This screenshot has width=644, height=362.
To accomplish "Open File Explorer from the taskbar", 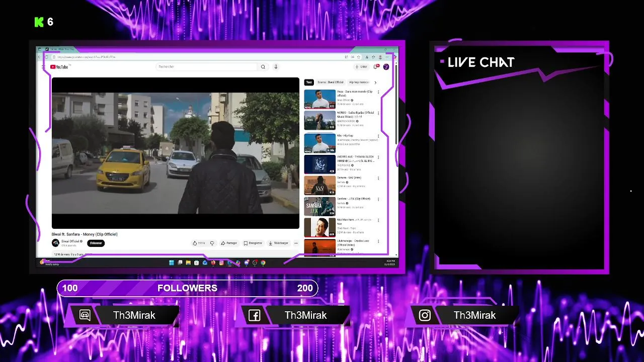I will coord(188,262).
